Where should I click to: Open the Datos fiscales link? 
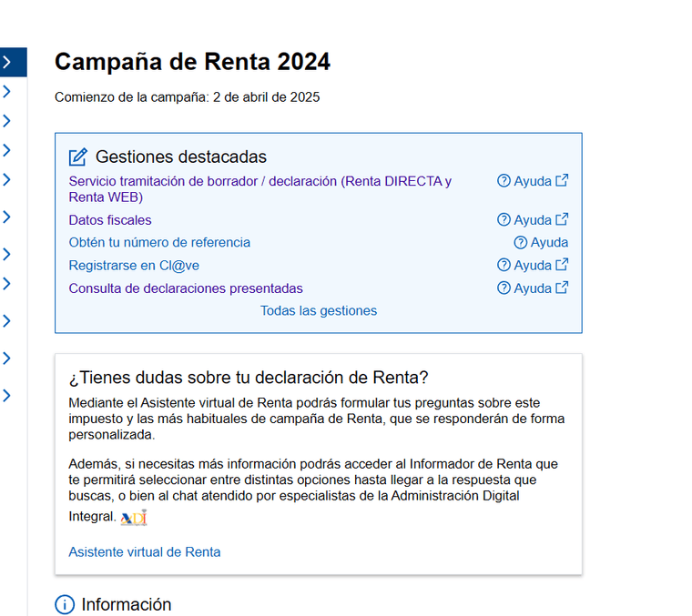click(110, 220)
